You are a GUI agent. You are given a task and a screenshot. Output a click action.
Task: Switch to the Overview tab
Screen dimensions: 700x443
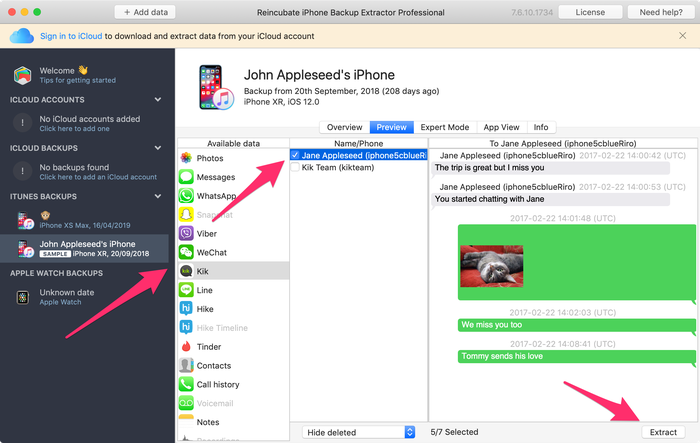[x=344, y=127]
